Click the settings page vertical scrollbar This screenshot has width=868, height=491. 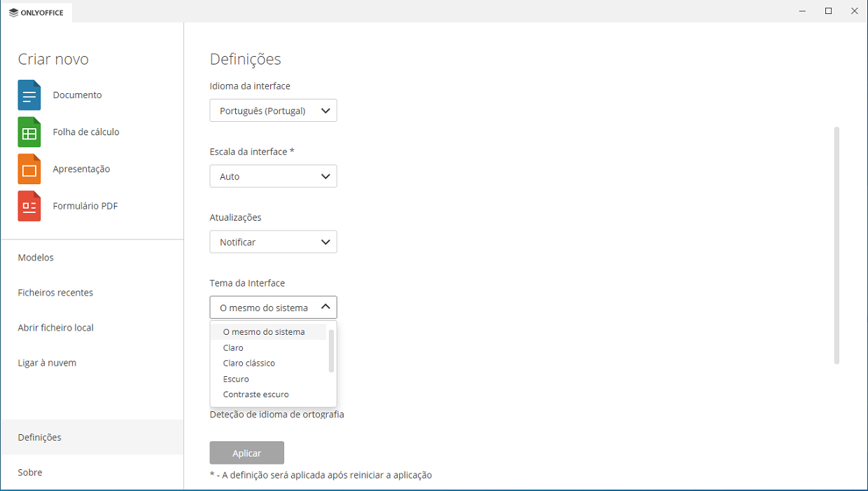click(836, 245)
